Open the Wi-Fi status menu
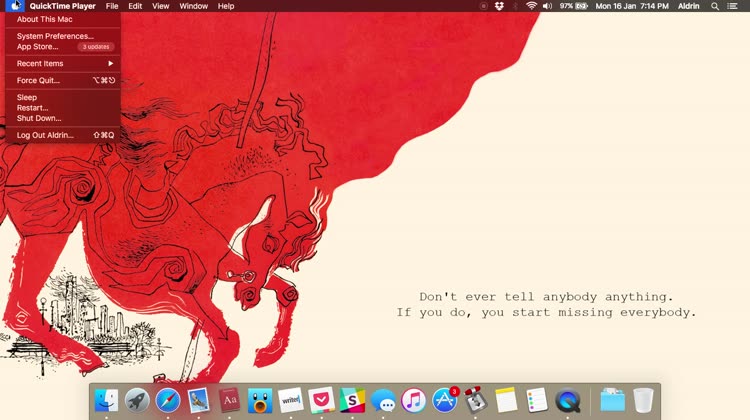Image resolution: width=750 pixels, height=420 pixels. tap(531, 6)
